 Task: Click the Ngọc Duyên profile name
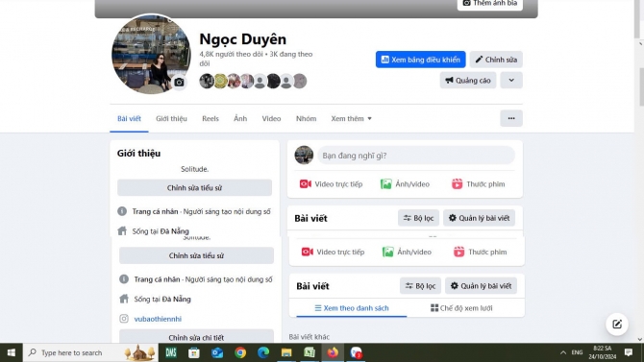point(243,39)
